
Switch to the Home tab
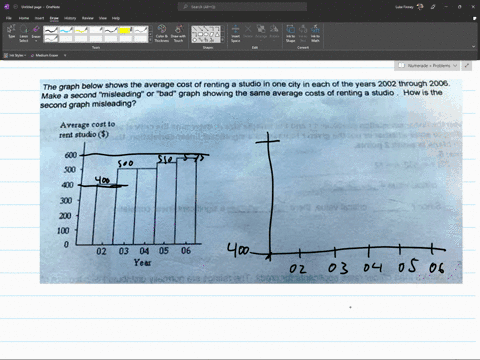pyautogui.click(x=24, y=18)
